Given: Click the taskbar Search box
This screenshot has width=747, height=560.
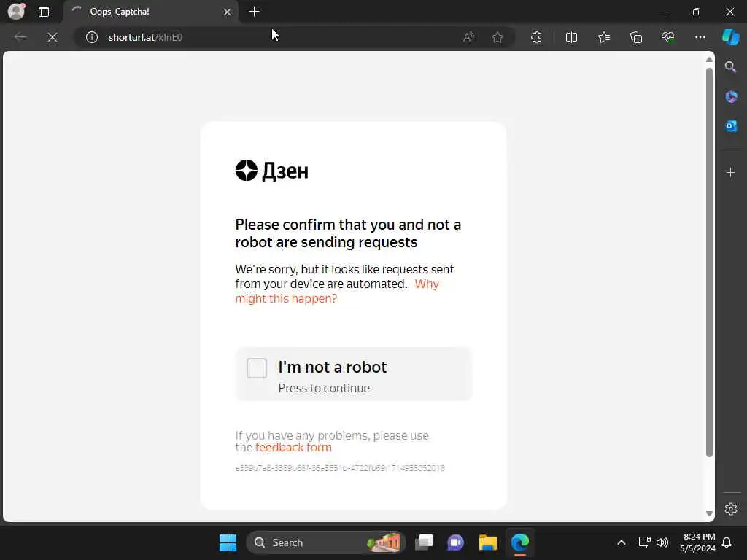Looking at the screenshot, I should (326, 542).
